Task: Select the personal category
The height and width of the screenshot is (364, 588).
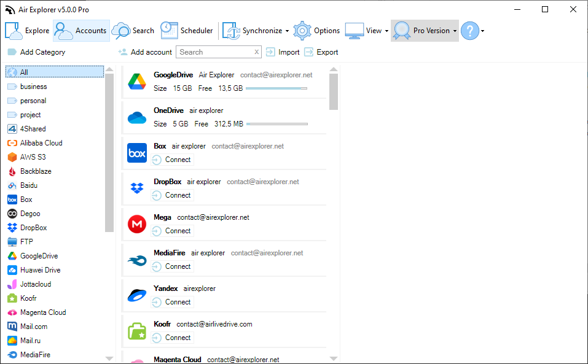Action: [x=27, y=101]
